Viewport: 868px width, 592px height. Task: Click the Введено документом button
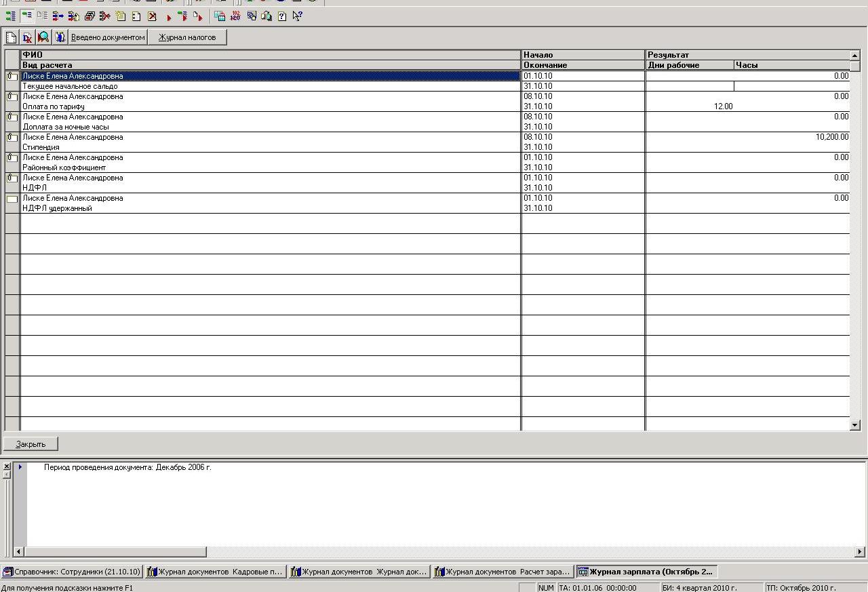click(108, 37)
